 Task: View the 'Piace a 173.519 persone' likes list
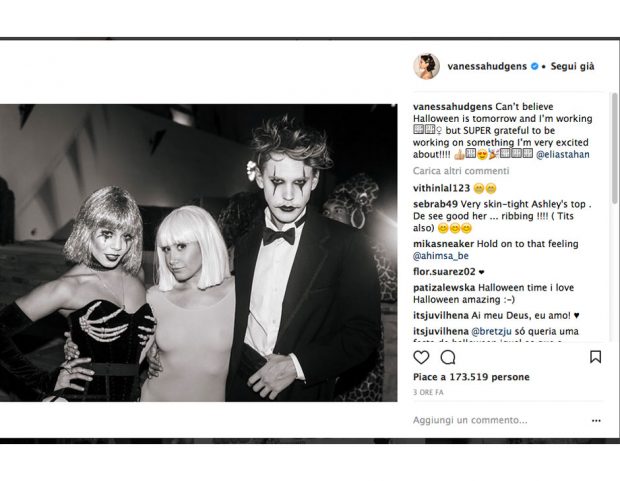471,377
